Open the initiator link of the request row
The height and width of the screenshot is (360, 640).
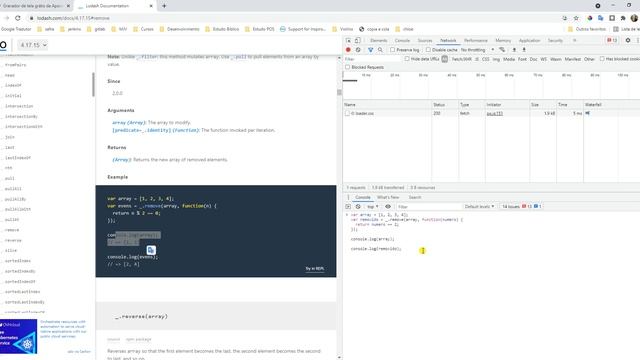click(x=494, y=113)
